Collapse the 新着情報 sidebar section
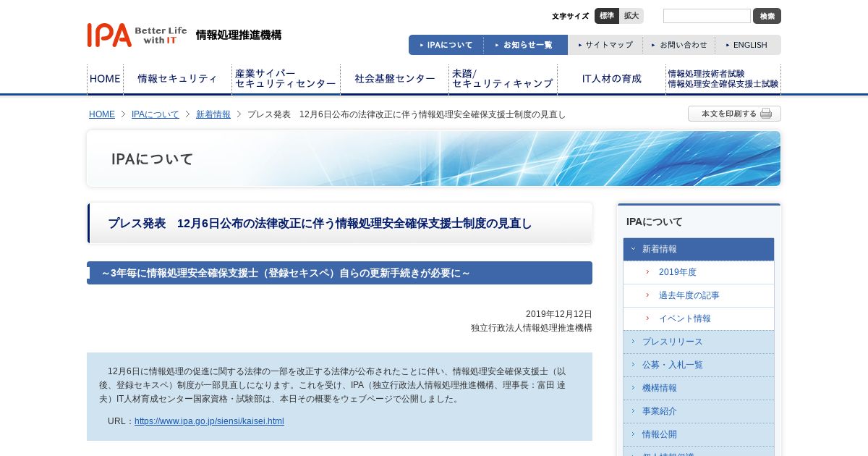868x456 pixels. (699, 249)
